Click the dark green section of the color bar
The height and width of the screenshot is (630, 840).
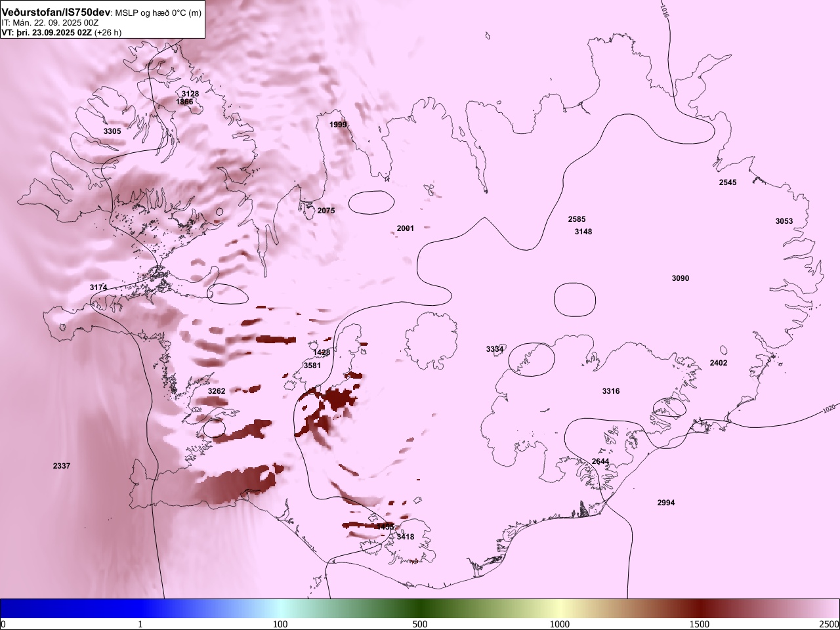[420, 608]
